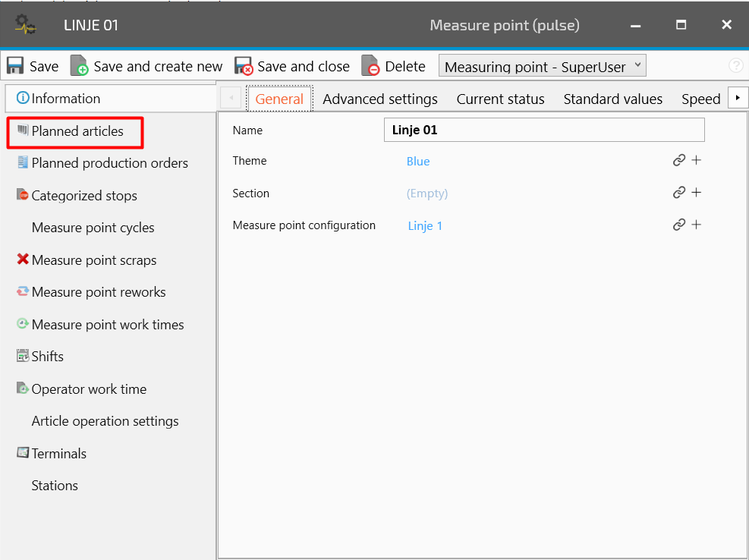This screenshot has height=560, width=749.
Task: Click the Save and create new icon
Action: 80,66
